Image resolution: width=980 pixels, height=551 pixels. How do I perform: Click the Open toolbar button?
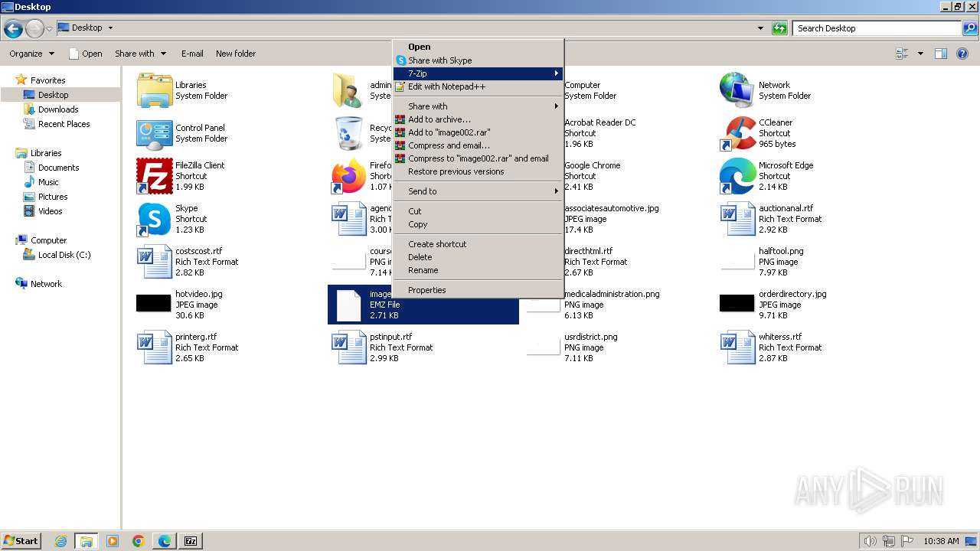click(85, 54)
